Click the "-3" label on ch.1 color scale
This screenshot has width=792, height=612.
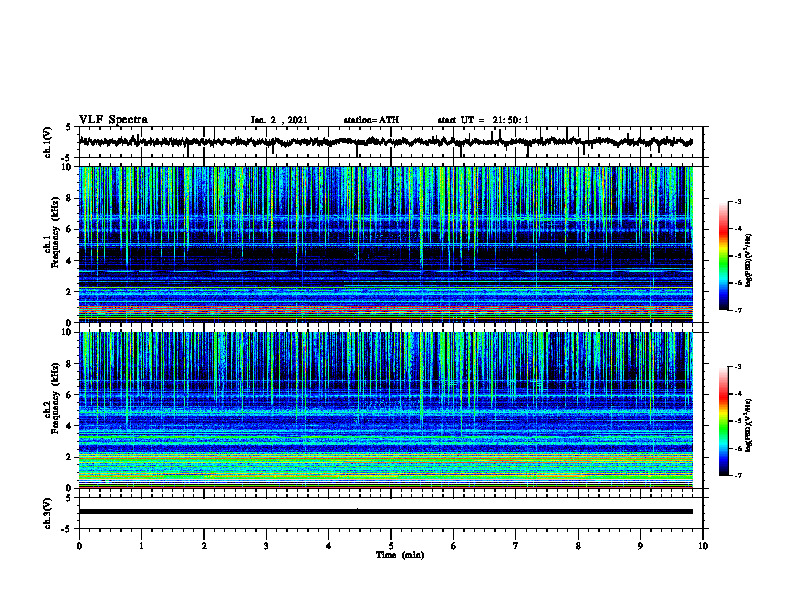[738, 202]
